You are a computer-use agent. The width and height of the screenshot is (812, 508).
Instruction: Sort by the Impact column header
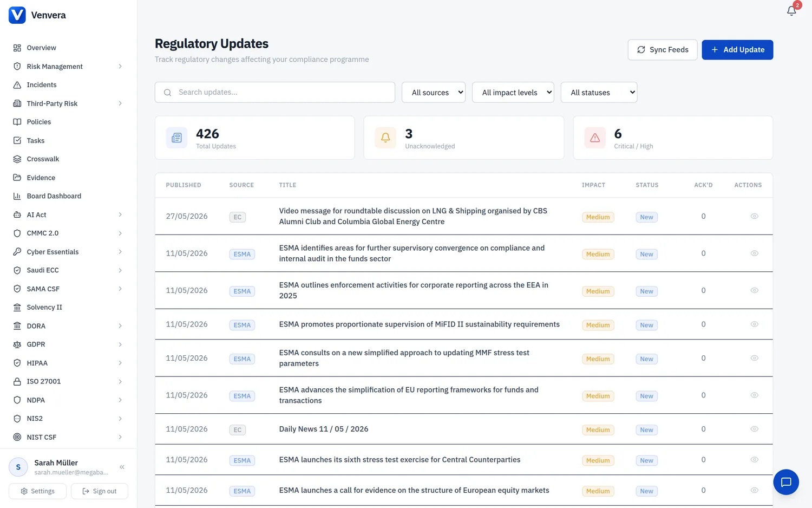coord(593,185)
